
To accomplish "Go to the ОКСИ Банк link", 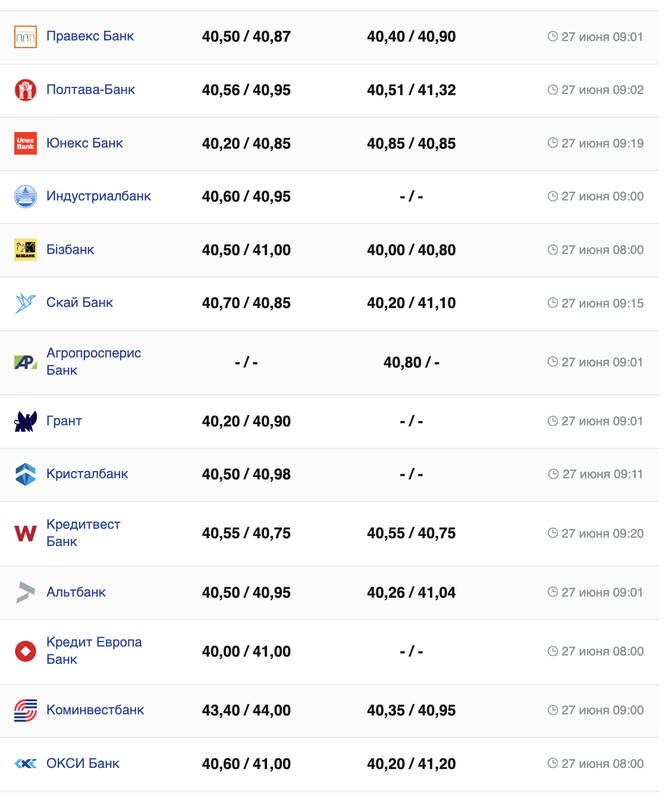I will click(83, 764).
